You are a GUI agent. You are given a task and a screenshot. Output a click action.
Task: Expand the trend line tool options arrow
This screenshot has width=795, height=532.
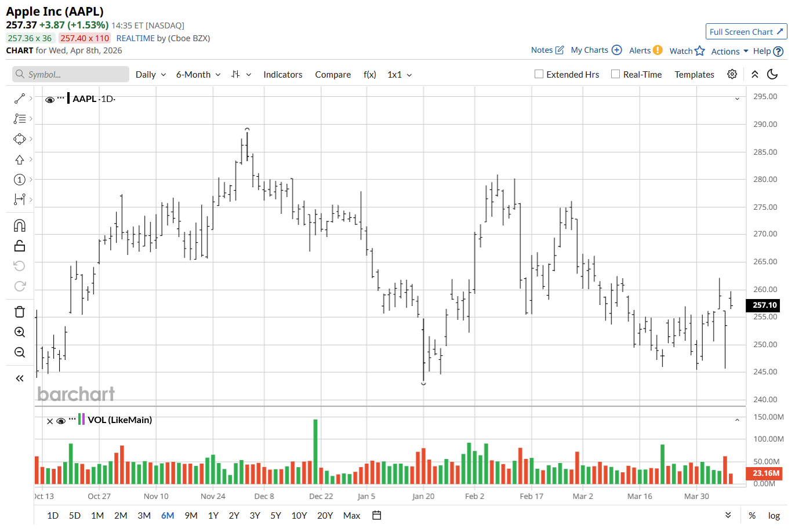click(x=31, y=99)
